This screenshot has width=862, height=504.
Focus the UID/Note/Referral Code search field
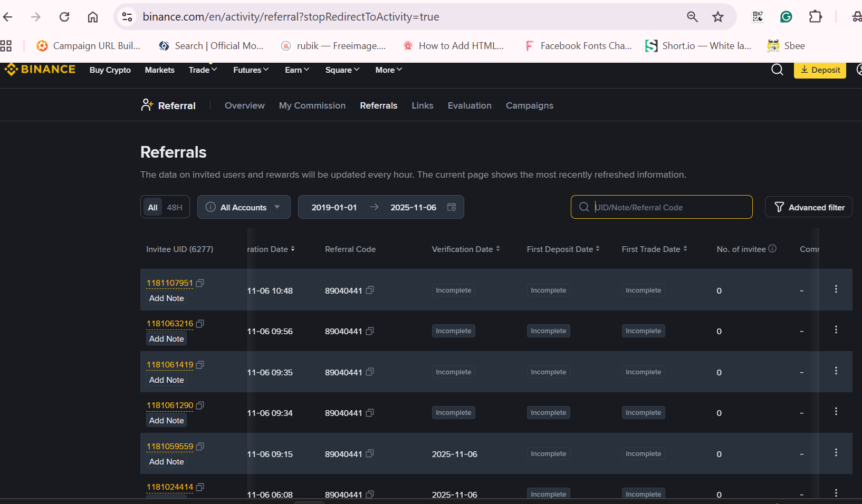click(x=662, y=207)
